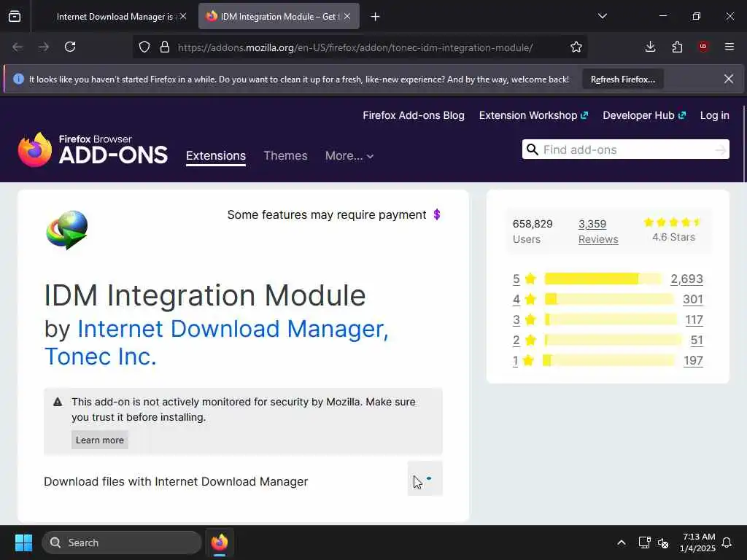
Task: Click the warning triangle icon in security notice
Action: [x=58, y=402]
